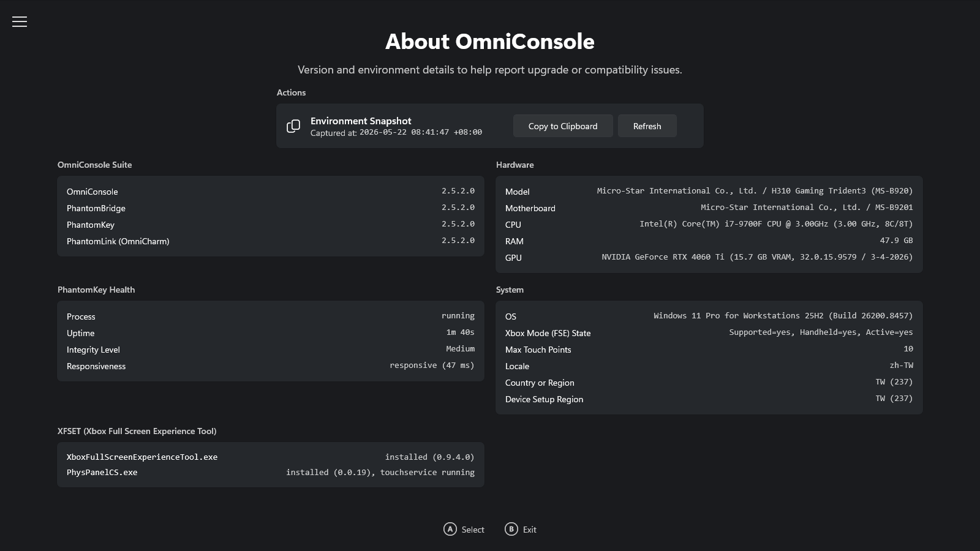Click the About OmniConsole heading
This screenshot has width=980, height=551.
point(490,42)
